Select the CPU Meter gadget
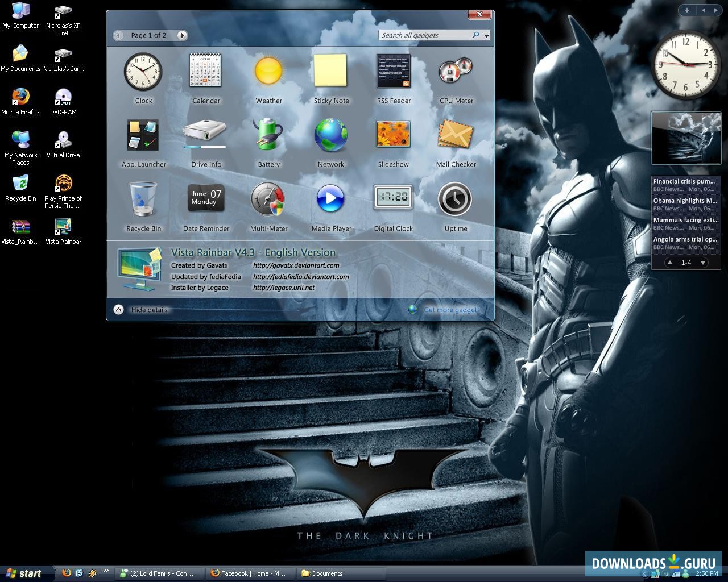 coord(456,72)
